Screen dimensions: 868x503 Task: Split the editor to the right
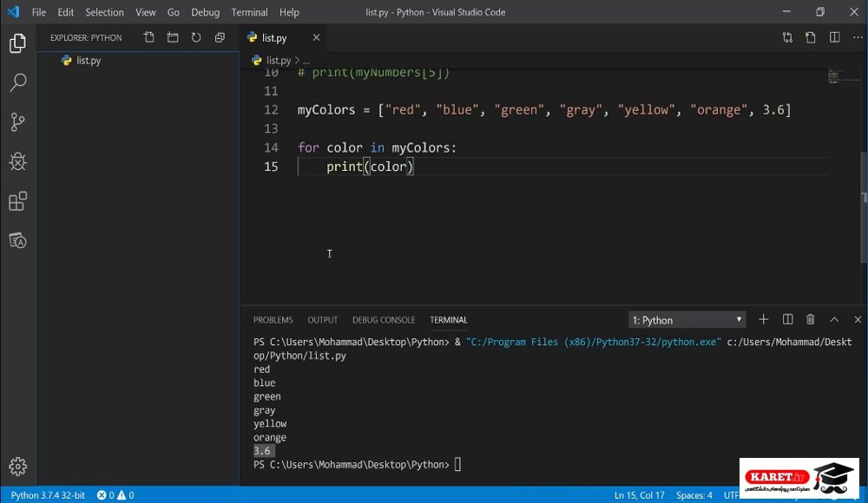click(x=834, y=37)
